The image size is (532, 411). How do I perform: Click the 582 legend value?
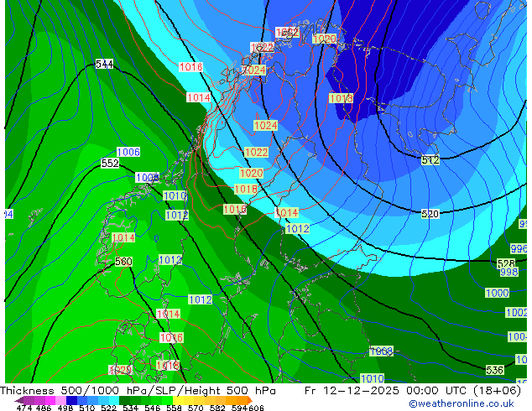click(x=217, y=408)
